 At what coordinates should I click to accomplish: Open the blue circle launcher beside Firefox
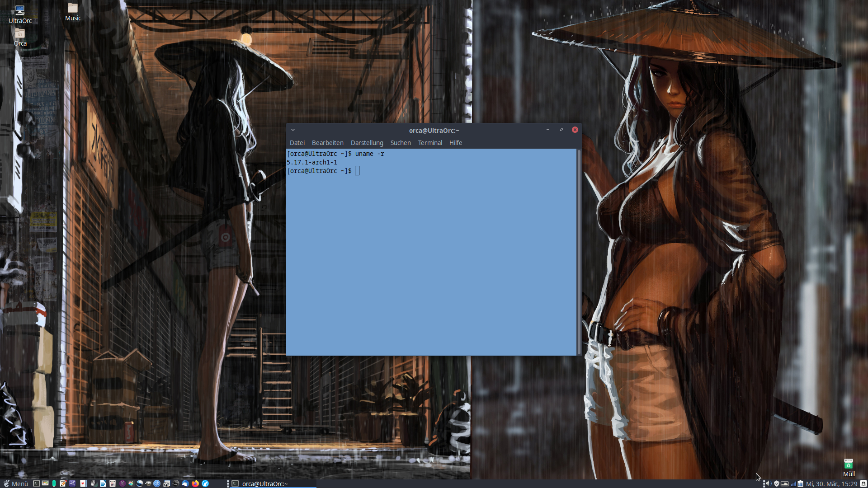pos(205,483)
